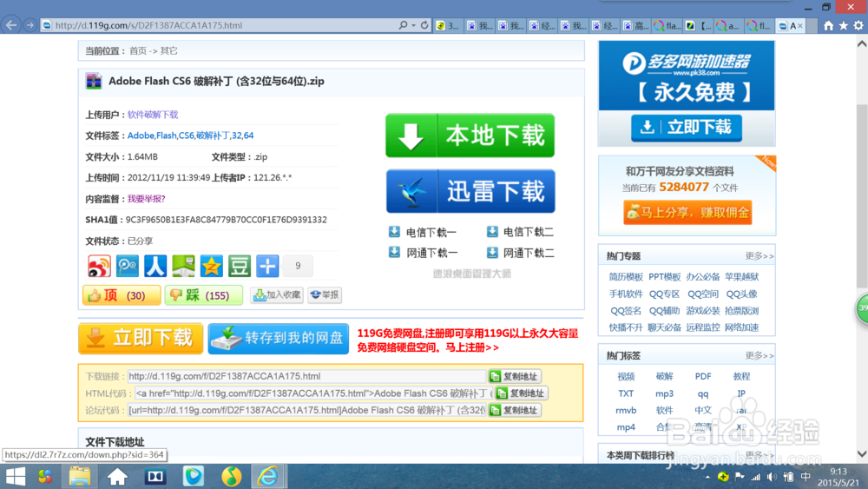Share to Sina Weibo icon
Image resolution: width=868 pixels, height=489 pixels.
tap(100, 267)
